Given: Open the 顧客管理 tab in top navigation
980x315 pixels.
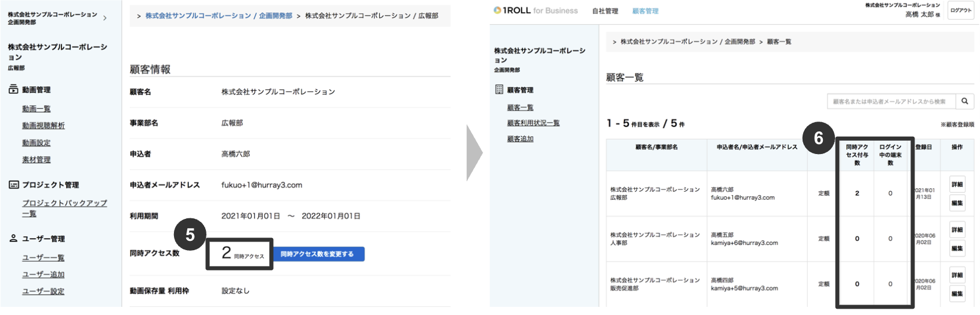Looking at the screenshot, I should [645, 11].
